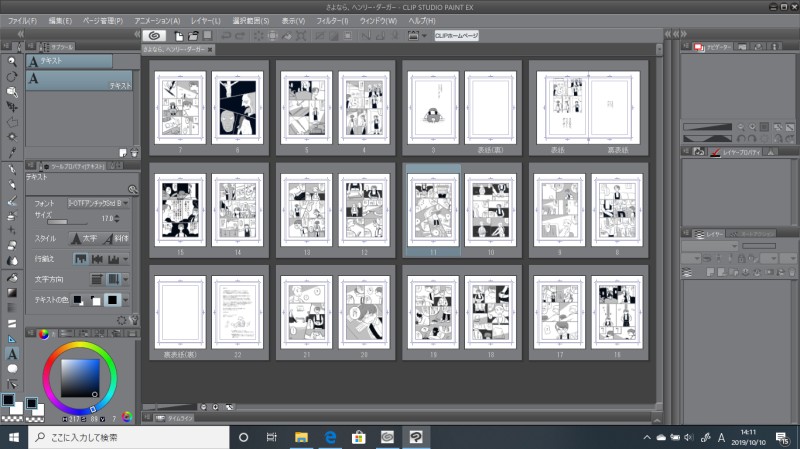Expand the text direction dropdown
Screen dimensions: 800x449
[x=126, y=280]
